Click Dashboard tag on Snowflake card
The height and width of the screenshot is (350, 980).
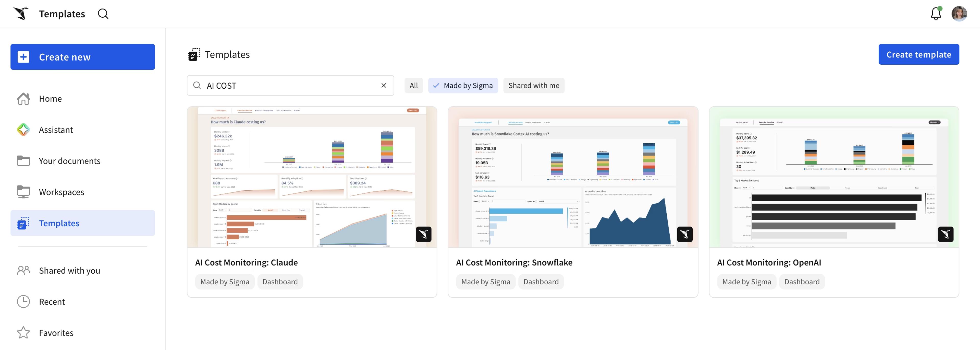[x=541, y=282]
